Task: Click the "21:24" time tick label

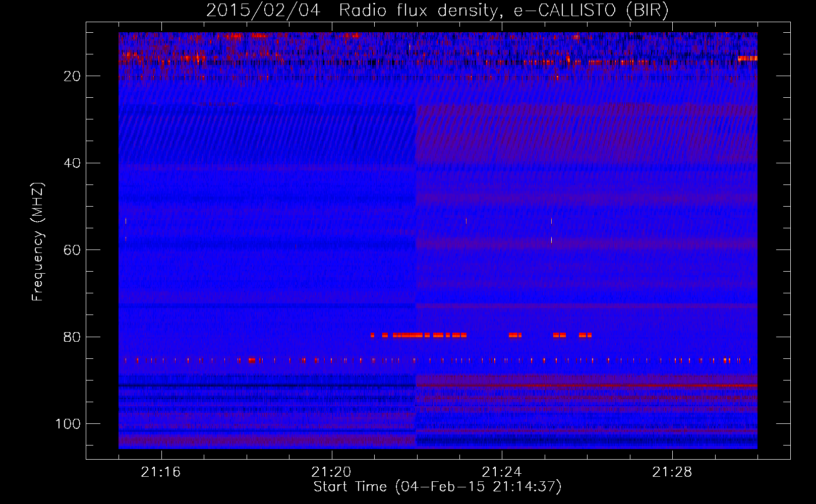Action: [502, 472]
